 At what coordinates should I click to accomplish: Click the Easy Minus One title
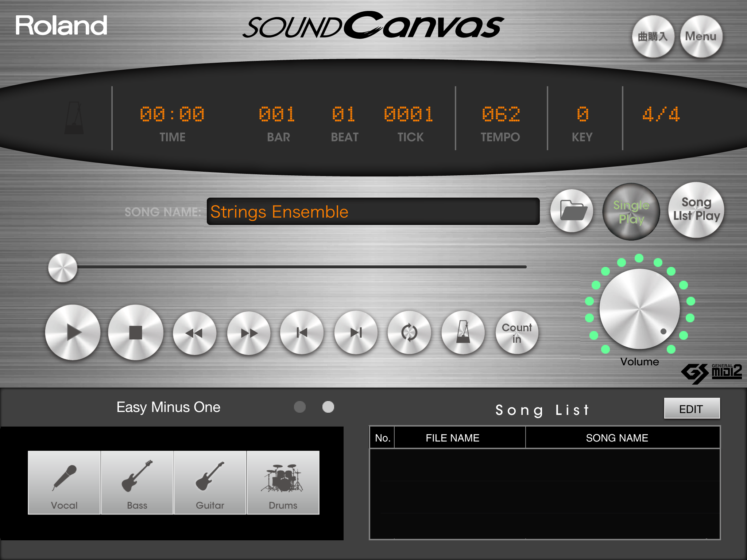168,407
